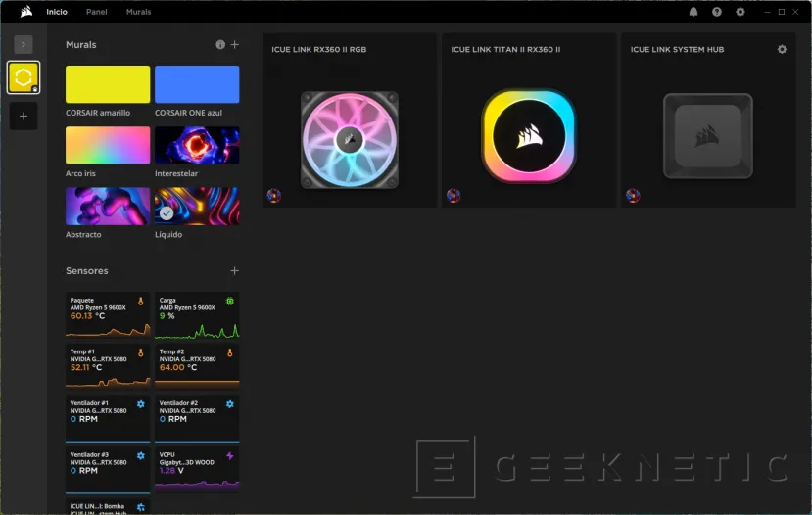Click the Arco iris label
This screenshot has width=812, height=515.
pos(80,173)
